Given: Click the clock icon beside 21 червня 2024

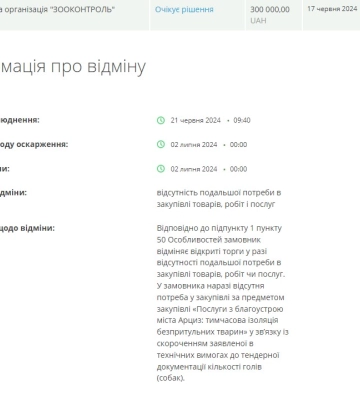Looking at the screenshot, I should click(161, 120).
